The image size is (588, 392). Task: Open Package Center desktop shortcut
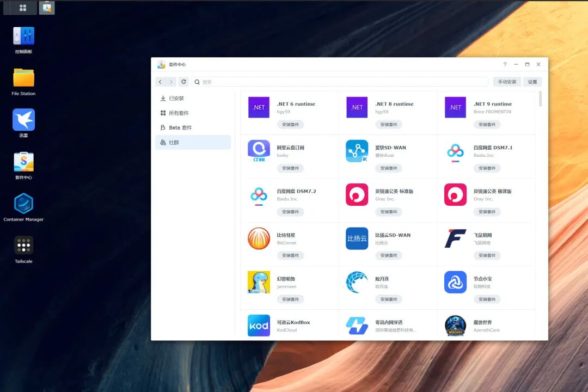click(x=23, y=162)
